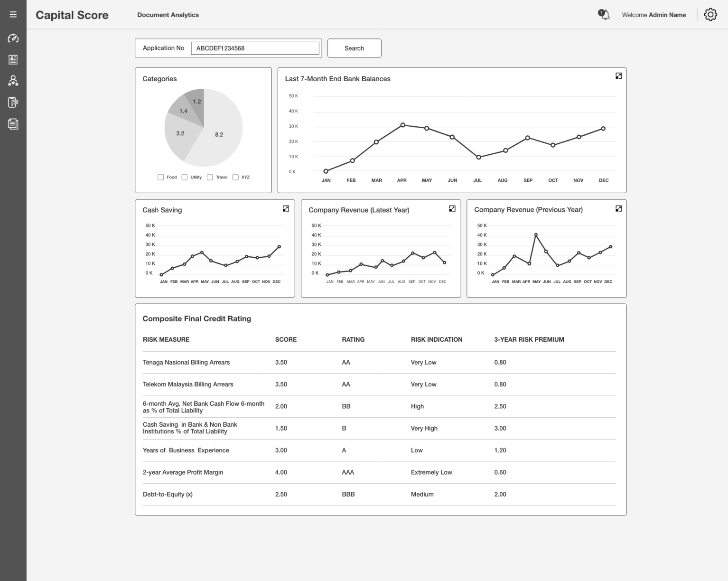Check the Utility filter under pie chart

pos(184,177)
